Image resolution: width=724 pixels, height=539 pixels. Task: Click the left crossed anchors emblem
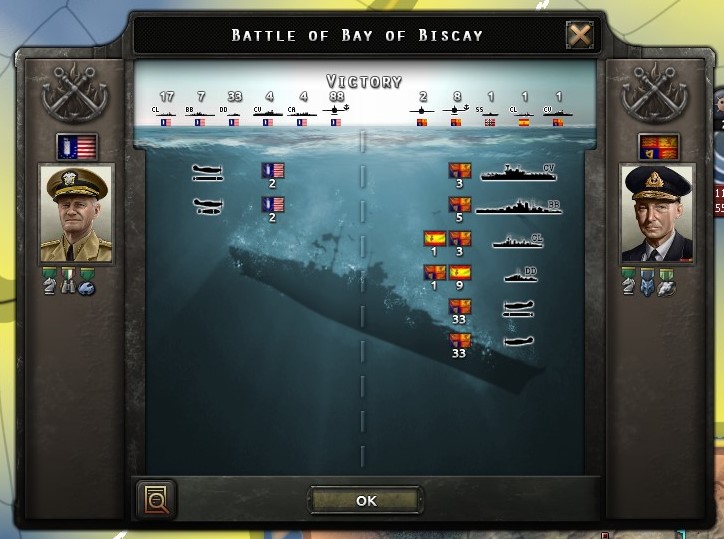click(x=75, y=92)
